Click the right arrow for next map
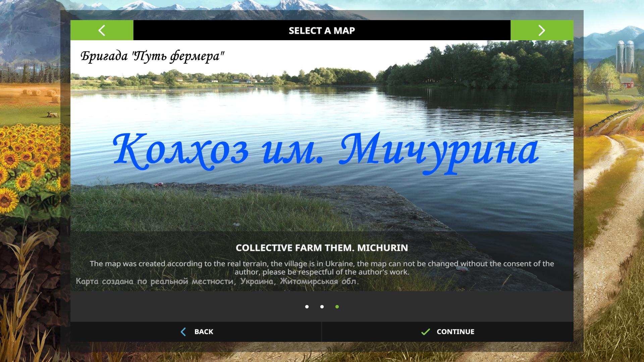 [542, 30]
